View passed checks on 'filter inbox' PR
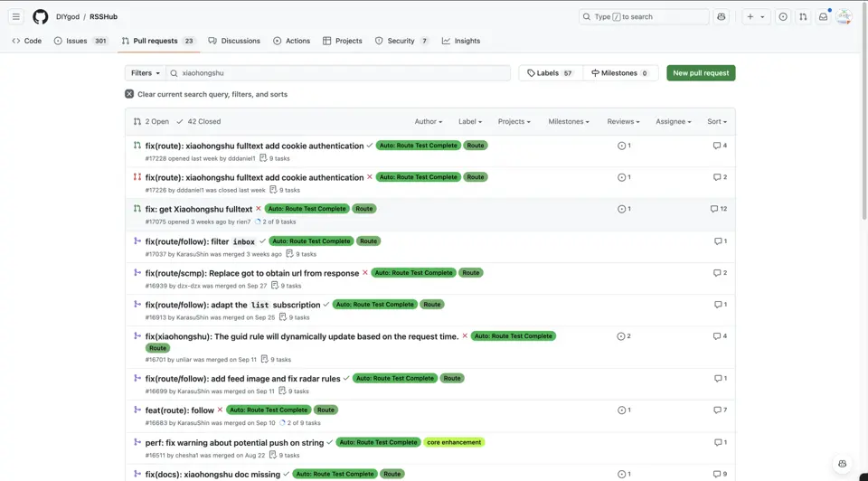The height and width of the screenshot is (481, 868). (x=262, y=240)
